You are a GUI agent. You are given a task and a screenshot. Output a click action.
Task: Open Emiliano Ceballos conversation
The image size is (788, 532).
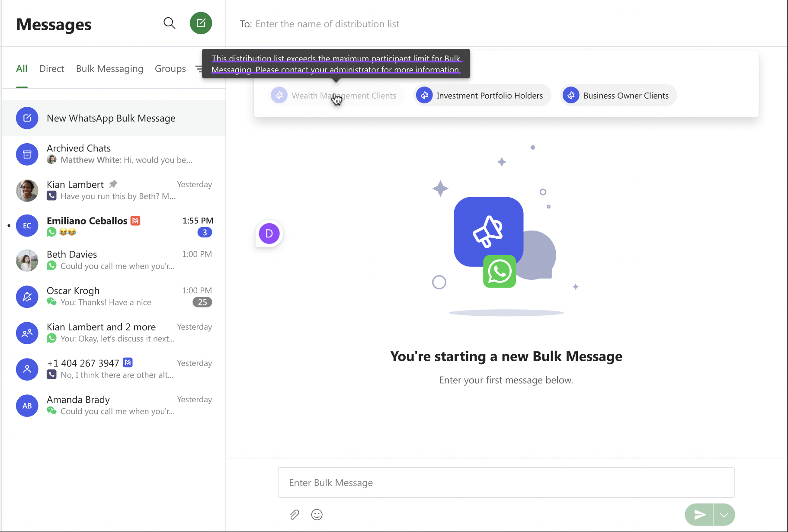[x=114, y=225]
